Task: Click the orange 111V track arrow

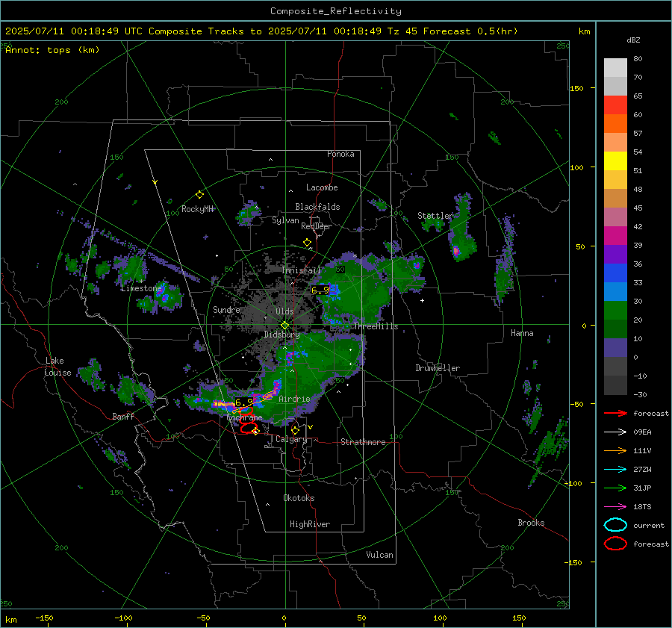Action: point(615,450)
